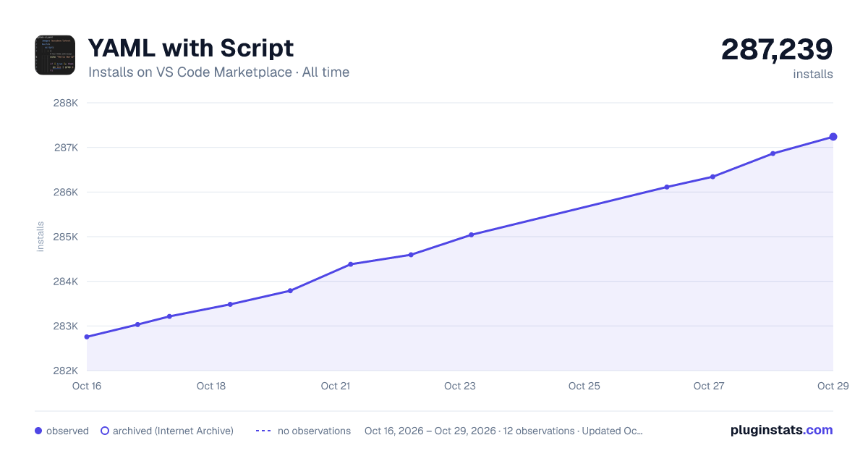Viewport: 868px width, 456px height.
Task: Select the data point near 284.6K after Oct 21
Action: (411, 255)
